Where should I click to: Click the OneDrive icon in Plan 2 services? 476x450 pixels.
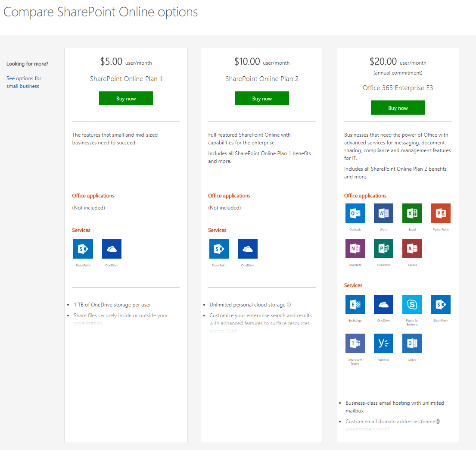[248, 249]
